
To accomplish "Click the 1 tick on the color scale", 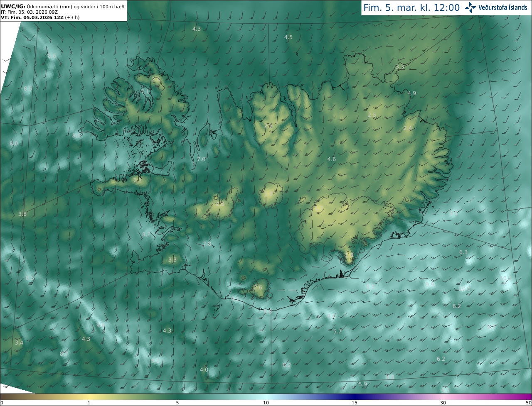I will pyautogui.click(x=89, y=403).
